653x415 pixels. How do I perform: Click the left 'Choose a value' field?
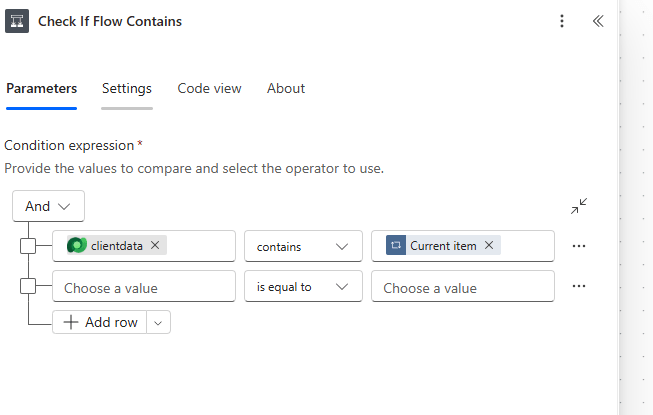point(143,287)
